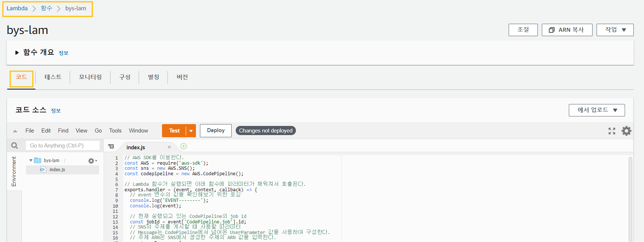This screenshot has width=644, height=242.
Task: Open the Tools menu
Action: click(115, 131)
